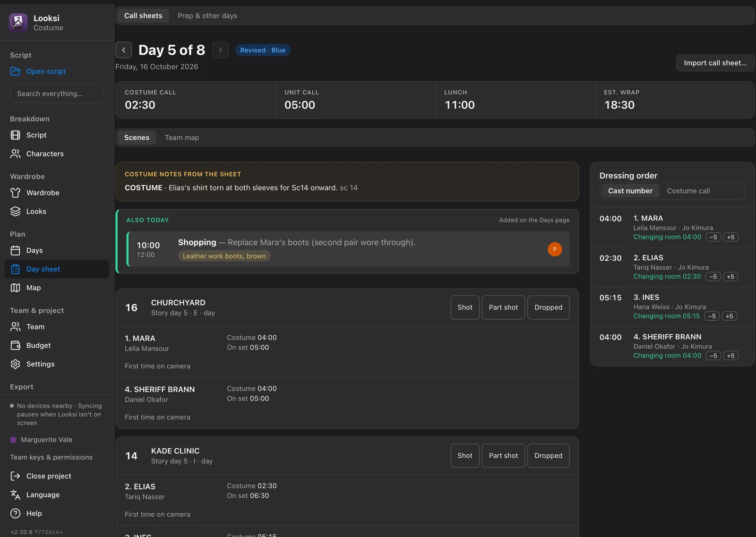Add 5 minutes to Mara's changing time

point(730,237)
